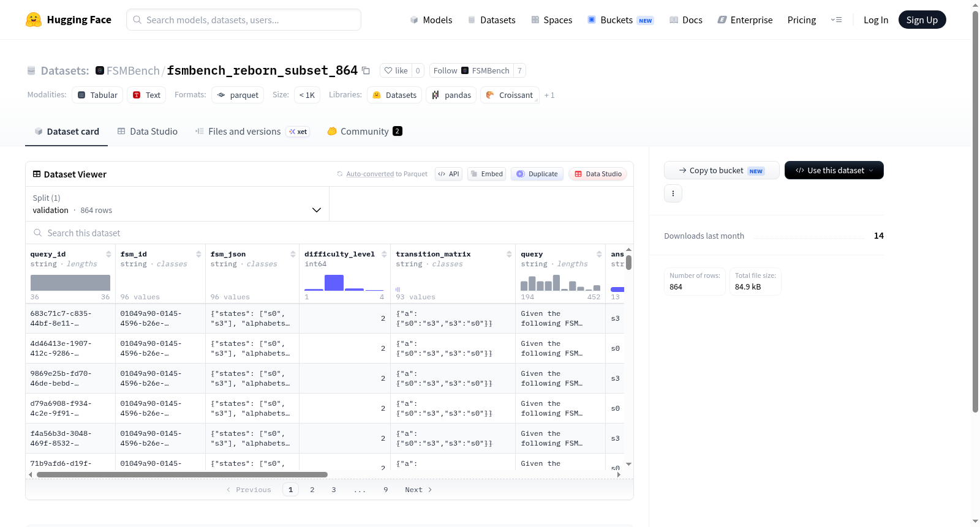980x527 pixels.
Task: Expand the validation split selector
Action: tap(178, 204)
